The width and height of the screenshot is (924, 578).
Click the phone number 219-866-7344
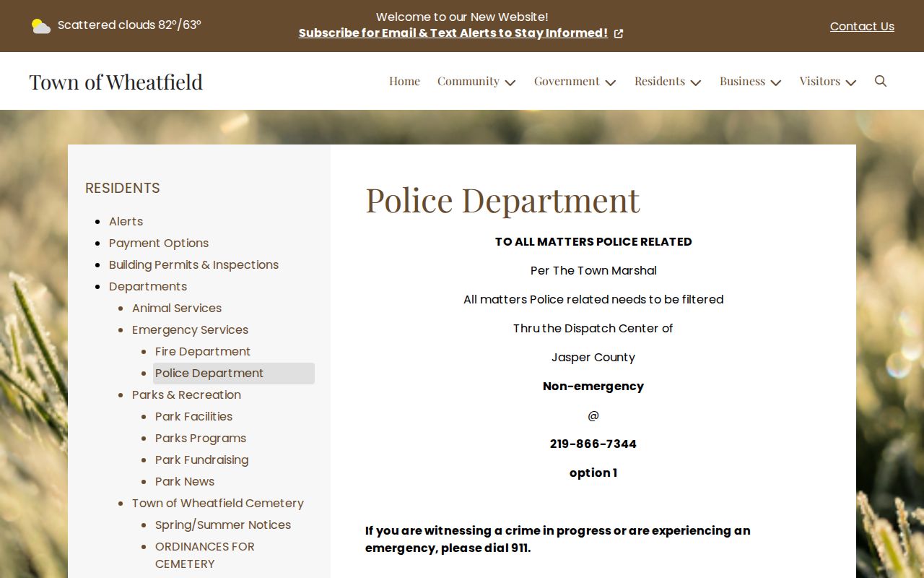pos(593,444)
